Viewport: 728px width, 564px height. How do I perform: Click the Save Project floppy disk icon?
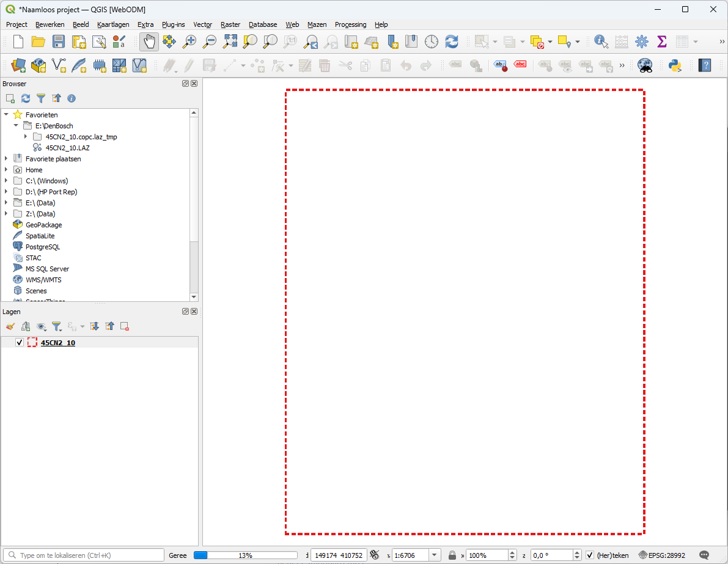(59, 42)
